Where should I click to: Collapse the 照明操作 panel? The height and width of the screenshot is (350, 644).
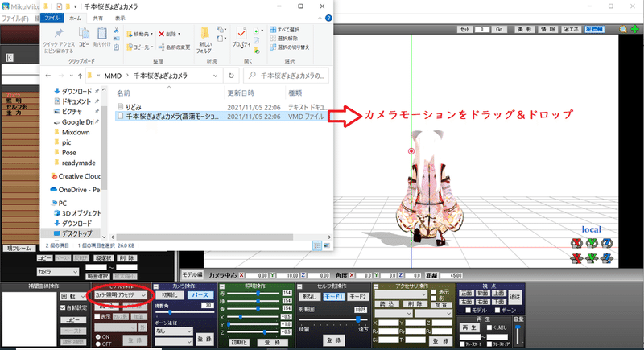[222, 286]
